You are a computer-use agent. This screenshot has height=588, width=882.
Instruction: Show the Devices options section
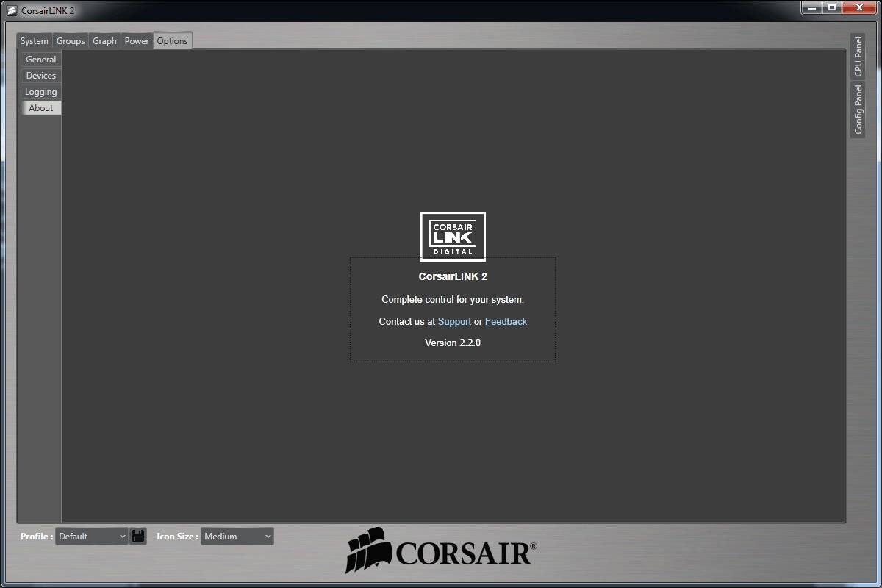click(x=41, y=76)
